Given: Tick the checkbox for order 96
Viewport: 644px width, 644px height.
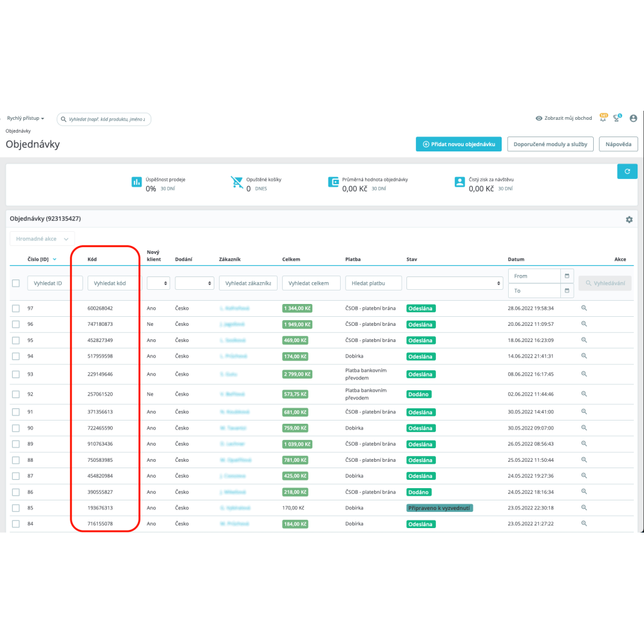Looking at the screenshot, I should [x=16, y=324].
